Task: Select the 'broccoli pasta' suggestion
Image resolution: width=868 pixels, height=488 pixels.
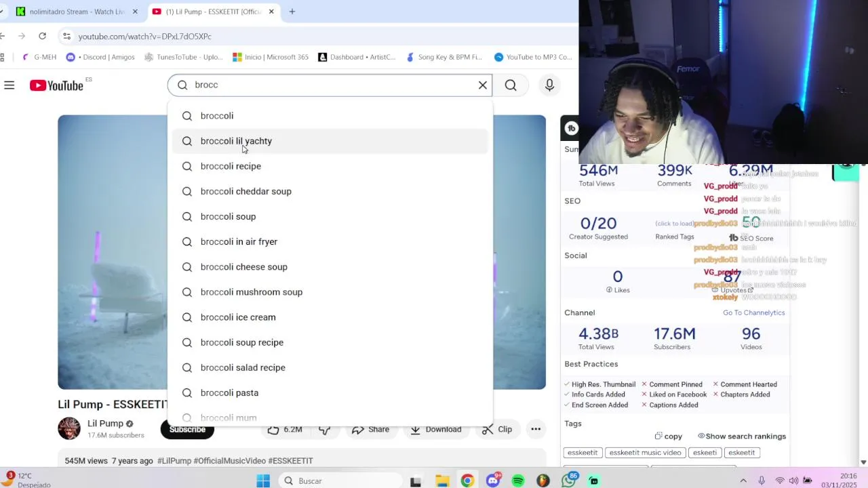Action: coord(330,392)
